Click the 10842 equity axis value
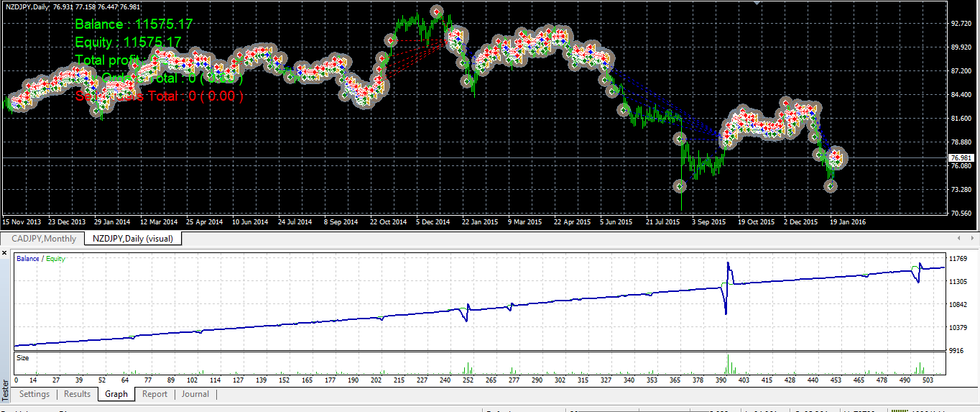Screen dimensions: 980x412 pos(958,305)
